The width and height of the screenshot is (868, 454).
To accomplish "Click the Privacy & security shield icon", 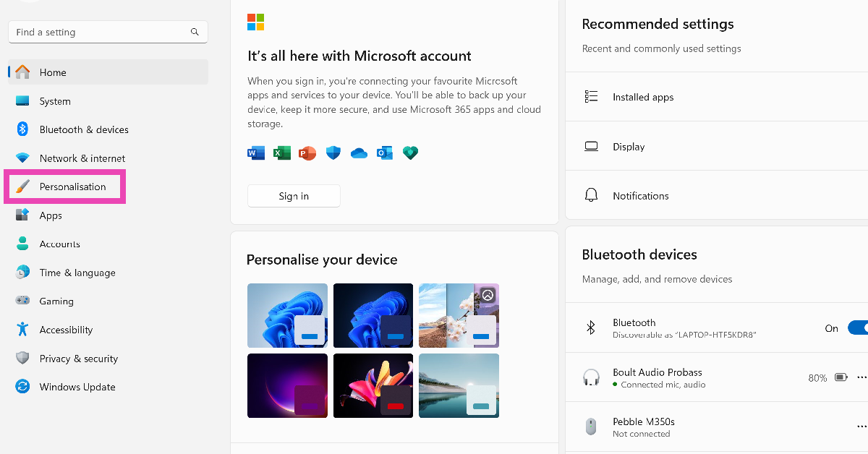I will [22, 359].
